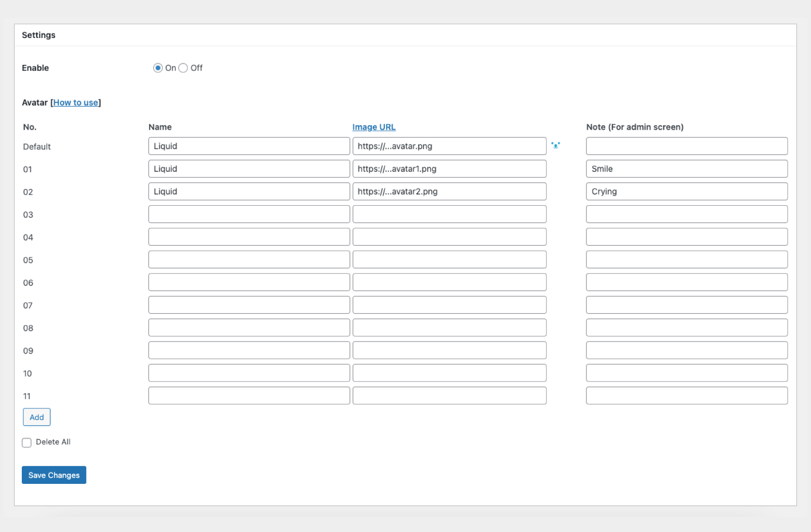Click the Name field in row 11
This screenshot has width=811, height=532.
click(249, 396)
